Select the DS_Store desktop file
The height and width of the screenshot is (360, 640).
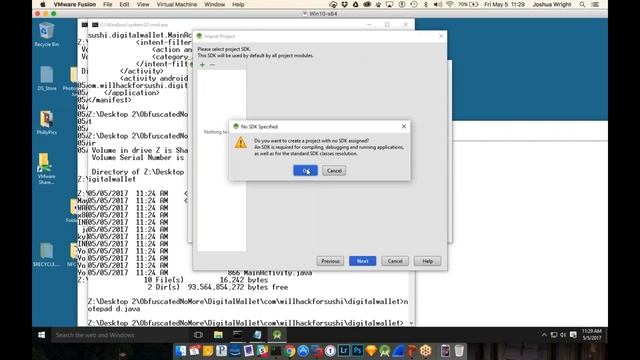46,78
